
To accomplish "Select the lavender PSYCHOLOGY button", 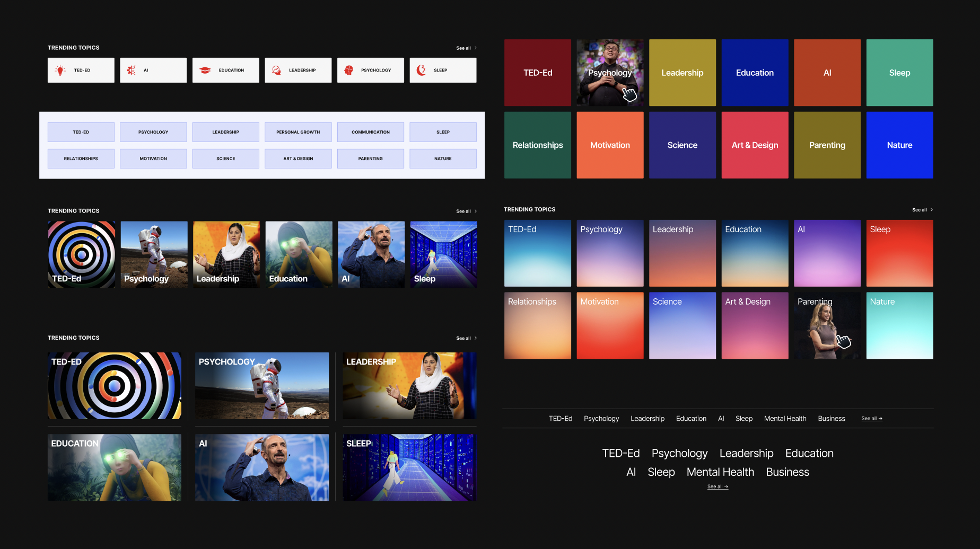I will (x=153, y=132).
